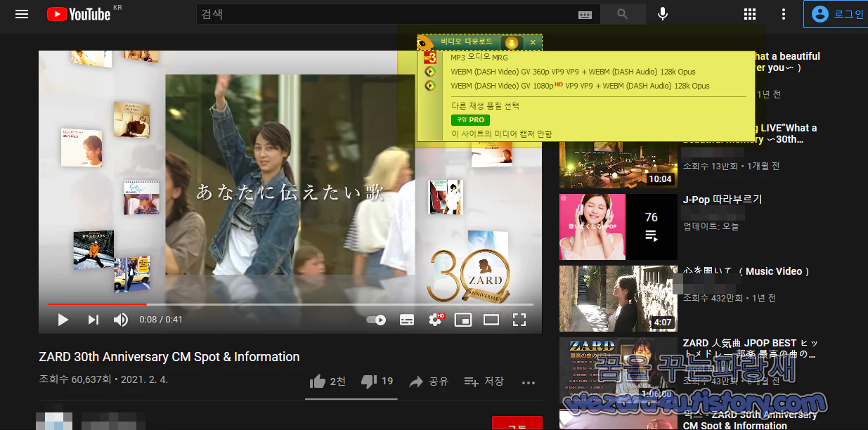Switch to miniplayer mode
The height and width of the screenshot is (430, 868).
click(x=463, y=320)
